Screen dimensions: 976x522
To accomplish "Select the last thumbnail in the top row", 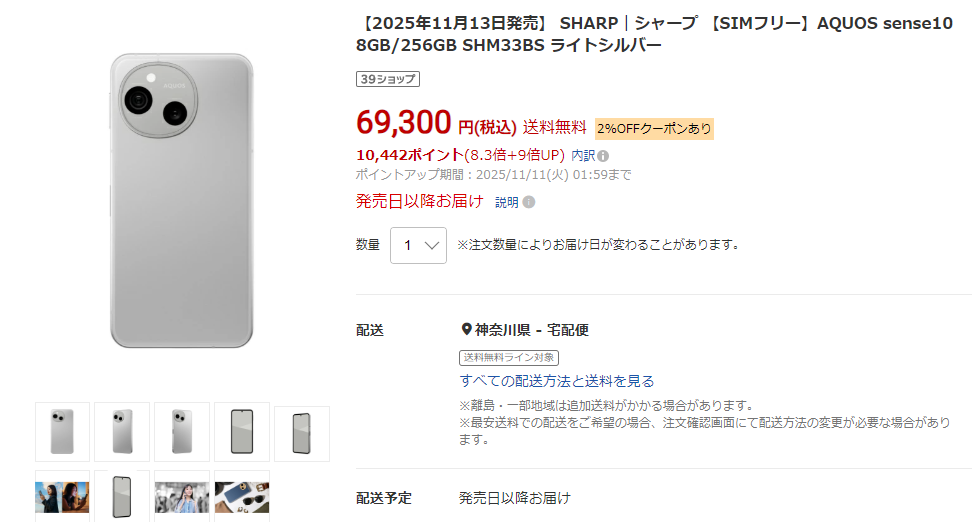I will coord(301,433).
